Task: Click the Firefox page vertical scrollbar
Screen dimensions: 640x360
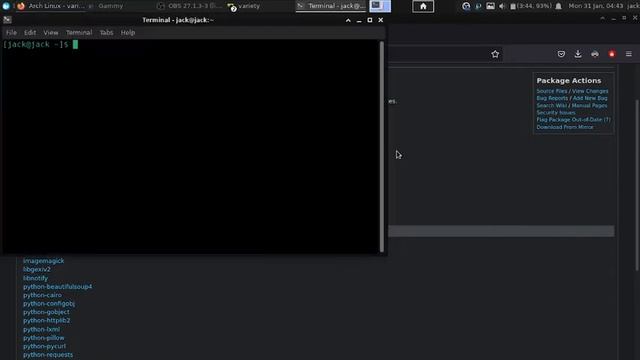Action: click(x=637, y=184)
